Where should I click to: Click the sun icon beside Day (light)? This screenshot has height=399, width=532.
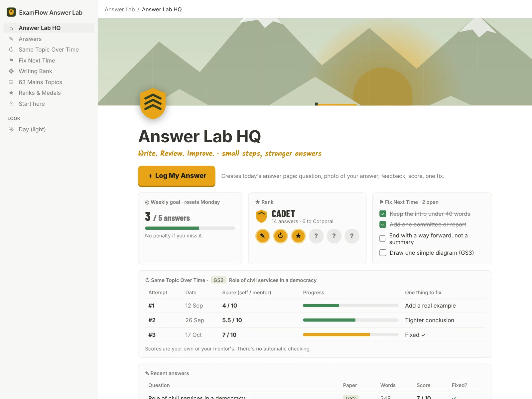[x=11, y=129]
